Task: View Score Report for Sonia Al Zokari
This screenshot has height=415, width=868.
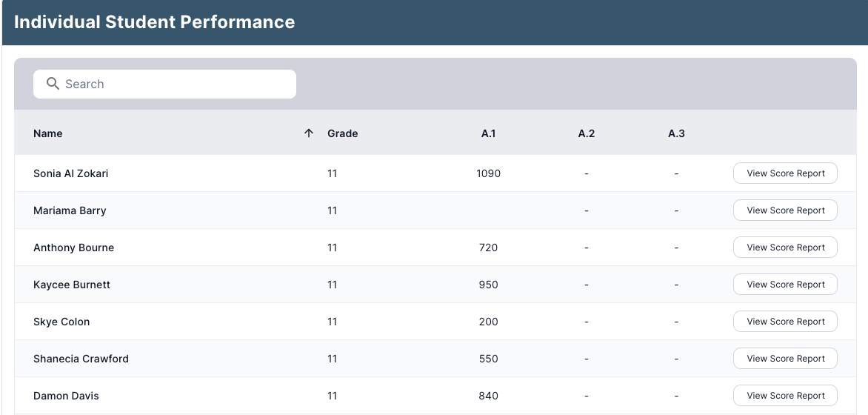Action: point(785,173)
